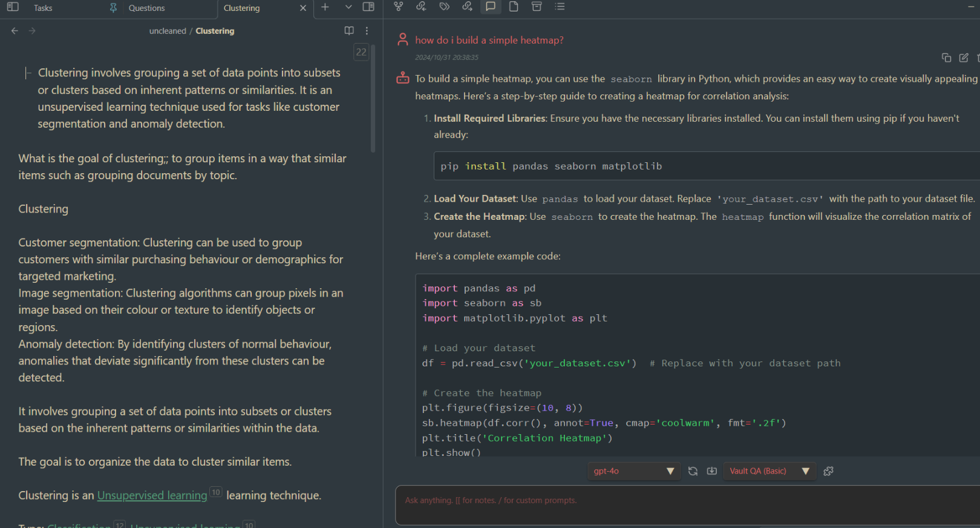Click 'What is the goal of clustering' paragraph
980x528 pixels.
tap(182, 167)
